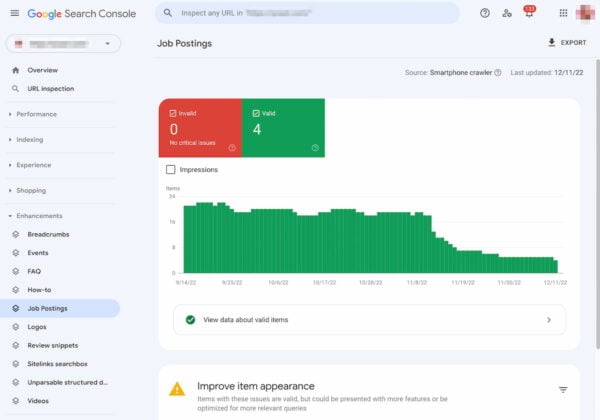600x420 pixels.
Task: Open Breadcrumbs in the sidebar
Action: coord(48,234)
